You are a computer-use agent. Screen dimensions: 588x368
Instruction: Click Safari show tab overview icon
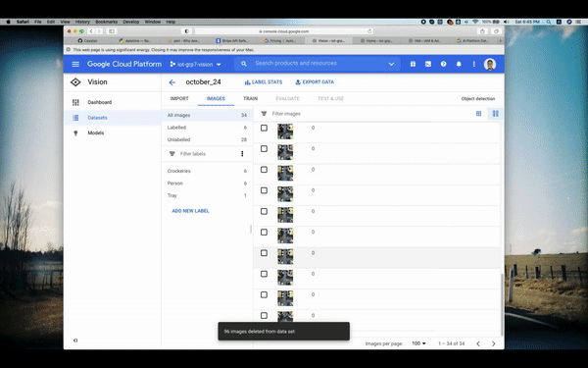496,31
